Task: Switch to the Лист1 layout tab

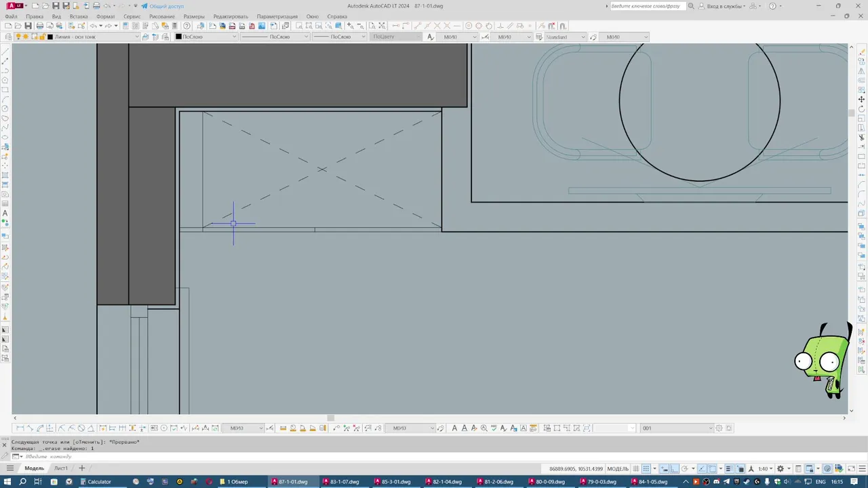Action: (61, 468)
